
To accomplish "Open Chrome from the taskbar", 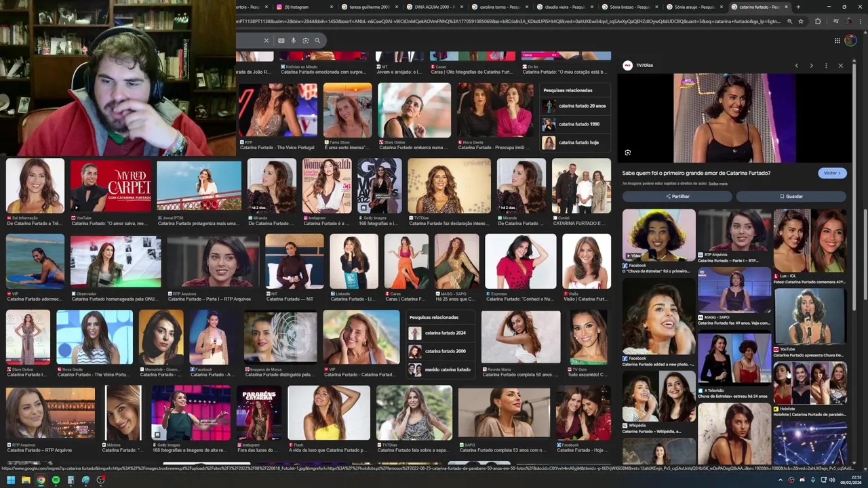I will pyautogui.click(x=41, y=480).
